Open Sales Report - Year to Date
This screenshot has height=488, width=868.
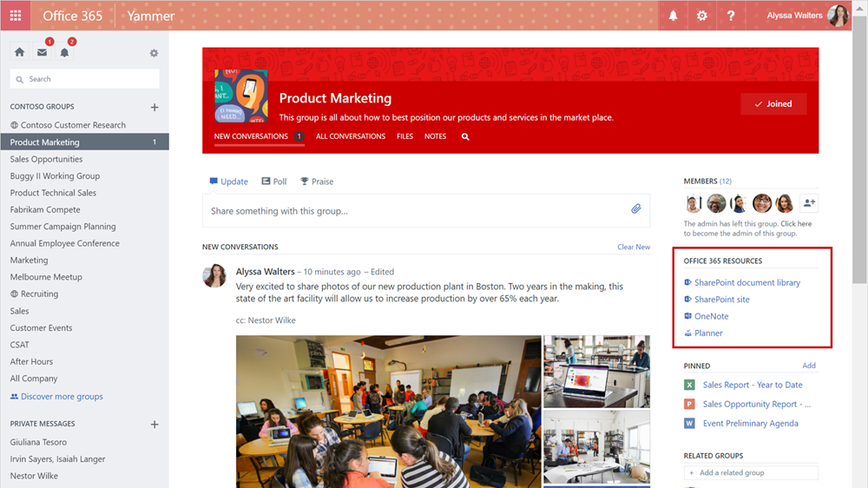tap(753, 385)
